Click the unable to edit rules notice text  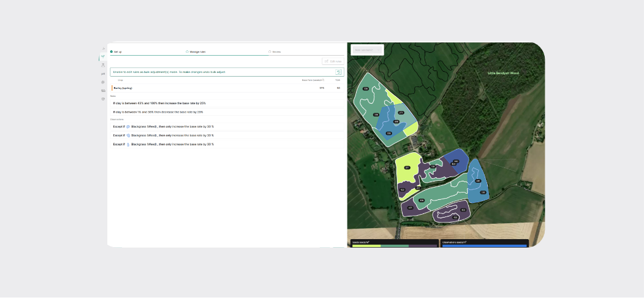point(169,72)
